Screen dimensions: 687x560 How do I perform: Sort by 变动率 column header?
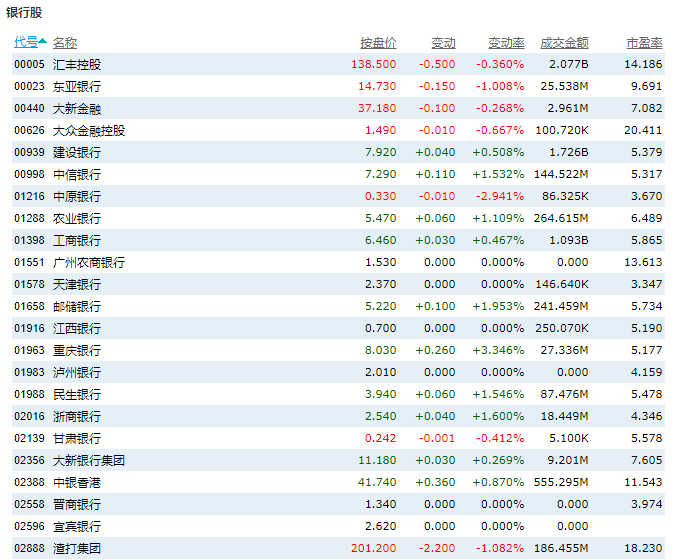pyautogui.click(x=506, y=43)
